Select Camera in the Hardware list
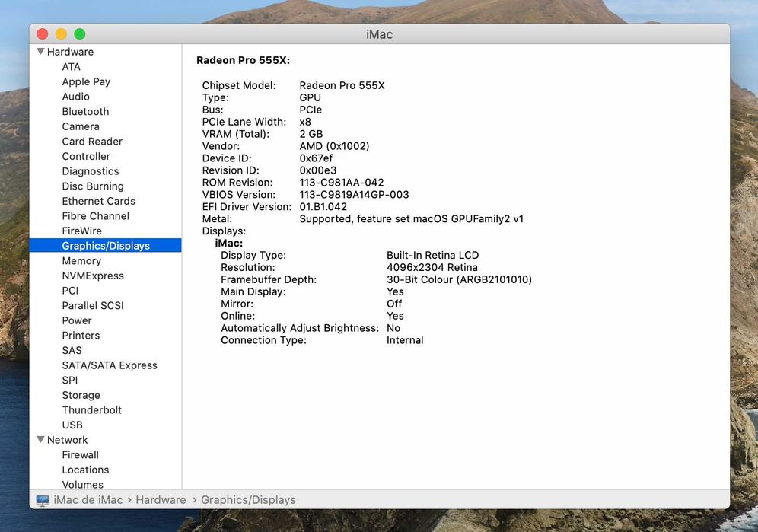Viewport: 758px width, 532px height. coord(80,126)
